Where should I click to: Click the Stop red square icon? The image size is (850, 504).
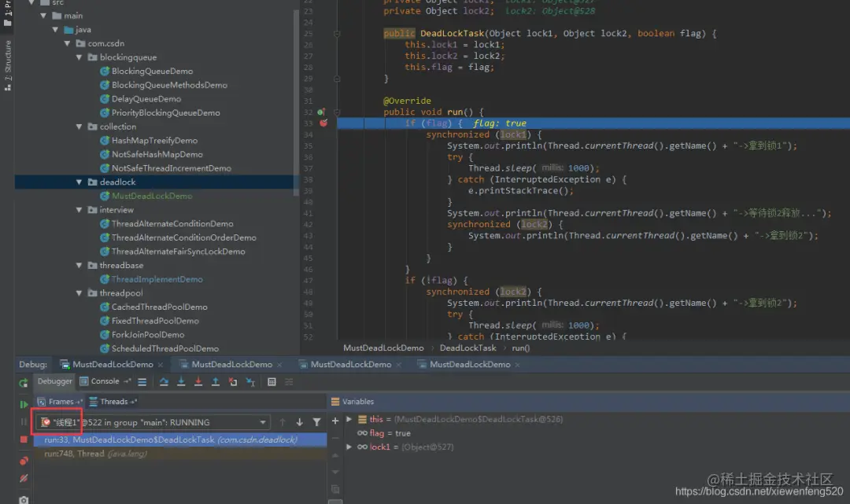pyautogui.click(x=24, y=439)
